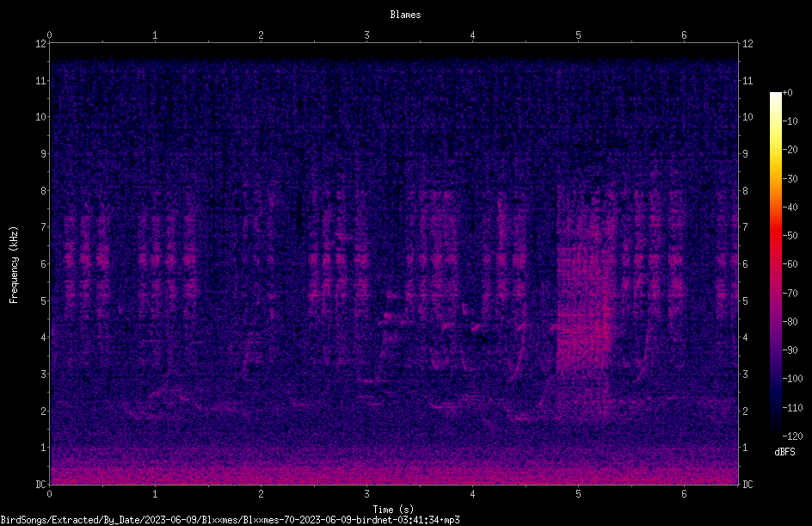Click the "12" tick on the right frequency axis
Viewport: 812px width, 526px height.
pos(747,44)
